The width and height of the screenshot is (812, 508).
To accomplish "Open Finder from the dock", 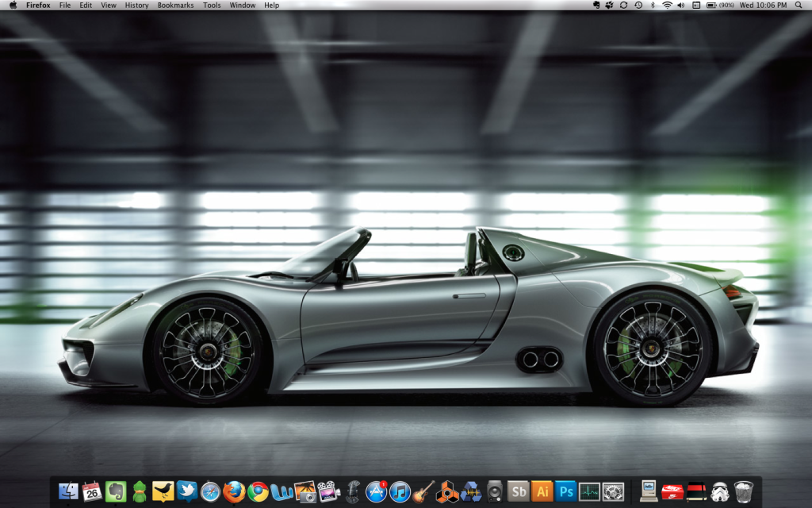I will pos(68,491).
